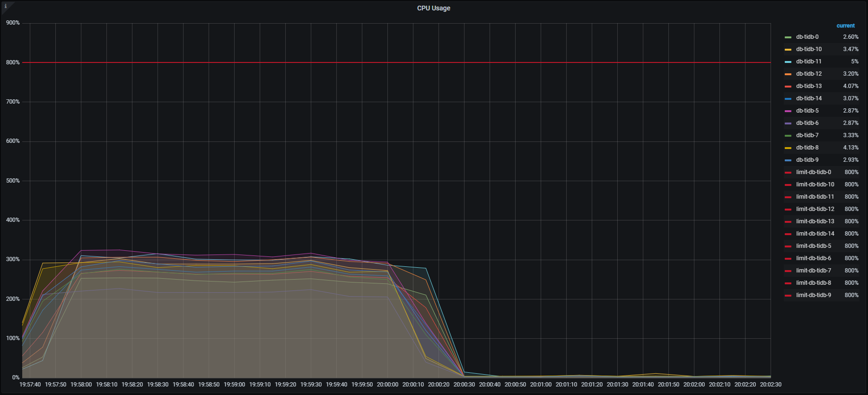Click the 300% y-axis label
The height and width of the screenshot is (395, 868).
click(x=13, y=259)
